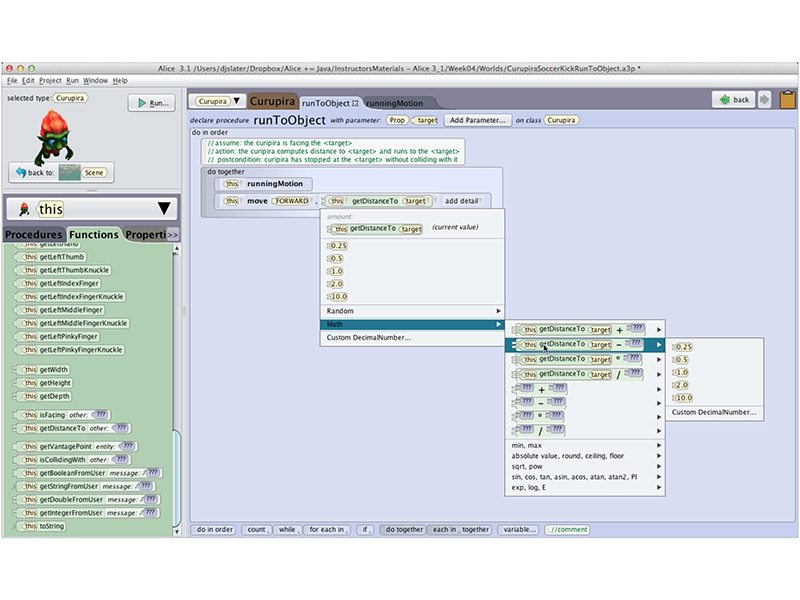Click the Run button with play icon
800x600 pixels.
coord(152,103)
